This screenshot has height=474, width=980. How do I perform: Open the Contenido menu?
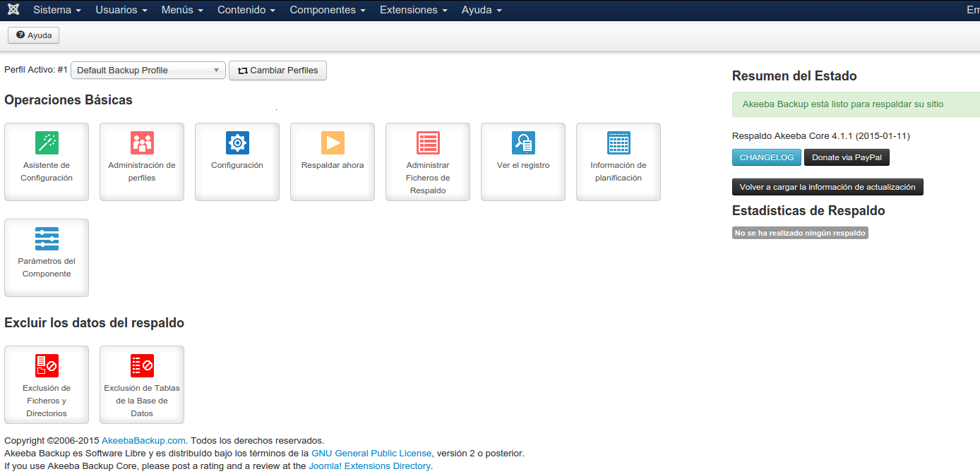click(246, 10)
